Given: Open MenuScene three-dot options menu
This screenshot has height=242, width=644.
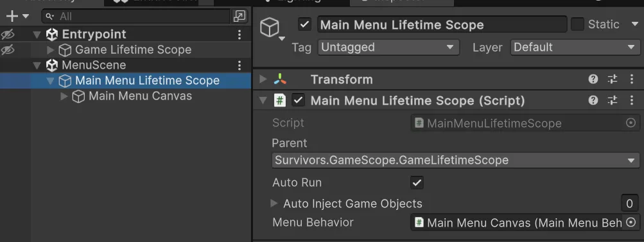Looking at the screenshot, I should [239, 65].
